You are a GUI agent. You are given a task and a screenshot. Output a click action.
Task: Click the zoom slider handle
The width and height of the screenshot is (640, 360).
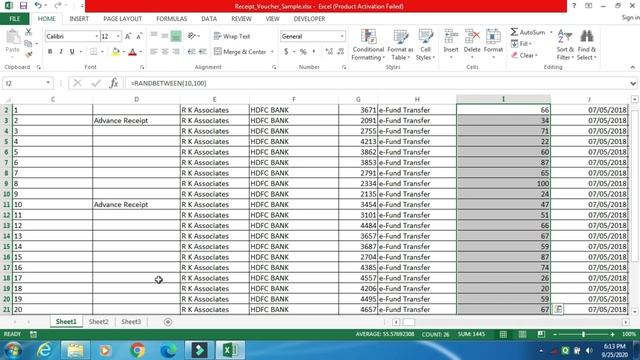point(583,334)
